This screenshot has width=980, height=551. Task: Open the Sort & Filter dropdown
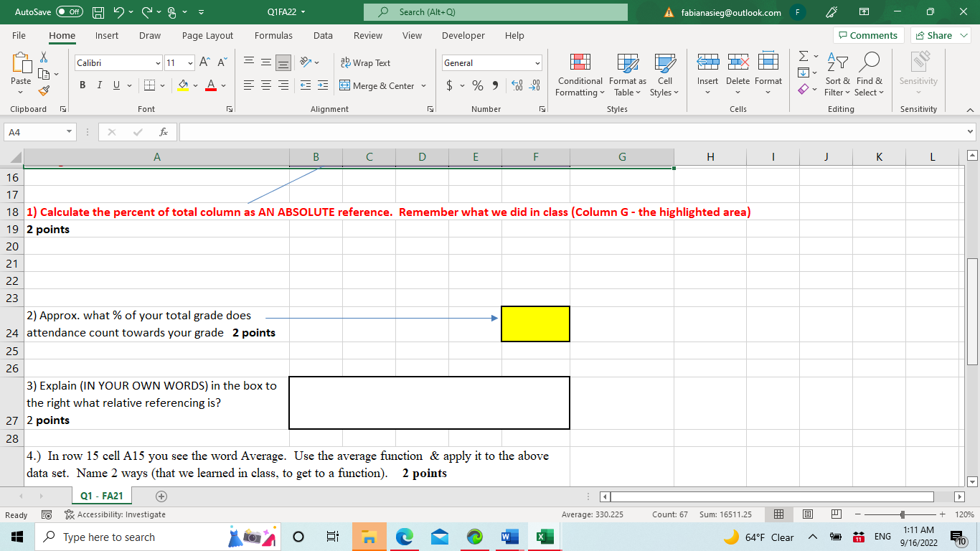pos(837,75)
